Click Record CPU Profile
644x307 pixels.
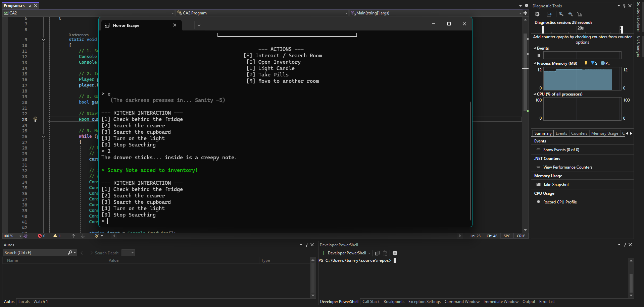[x=560, y=202]
